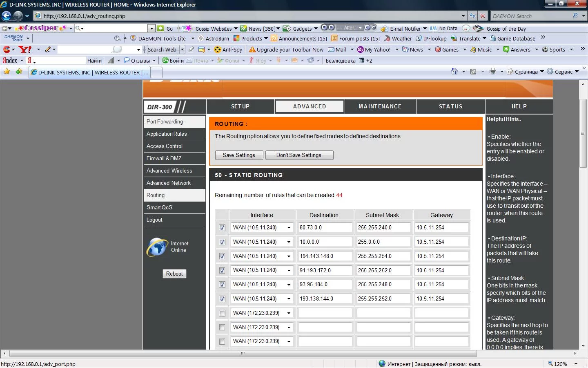Image resolution: width=588 pixels, height=368 pixels.
Task: Open the News [350] feed icon
Action: click(x=243, y=28)
